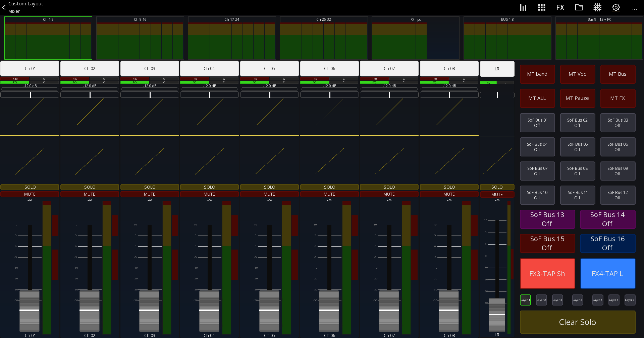Select the Layer 1 button
Viewport: 644px width, 338px height.
point(525,300)
